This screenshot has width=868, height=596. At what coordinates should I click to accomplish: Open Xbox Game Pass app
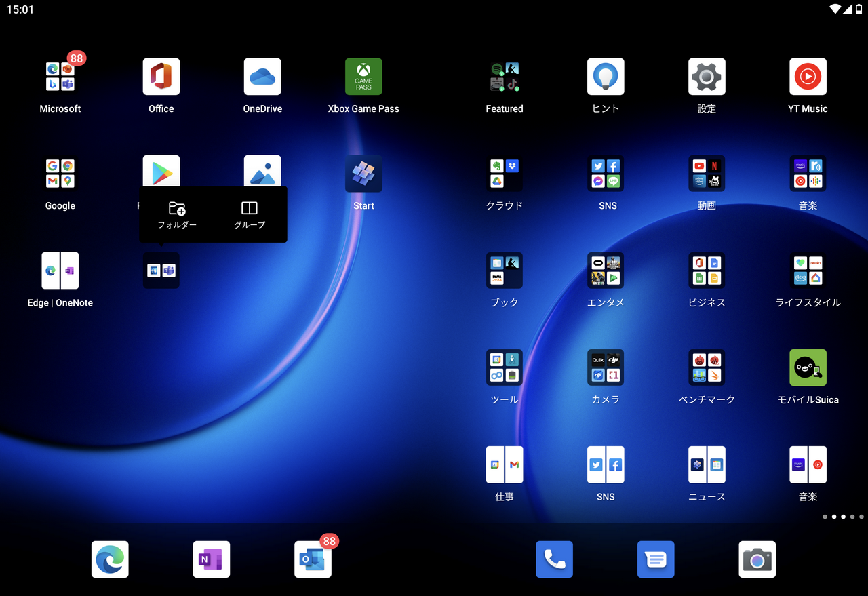click(363, 77)
